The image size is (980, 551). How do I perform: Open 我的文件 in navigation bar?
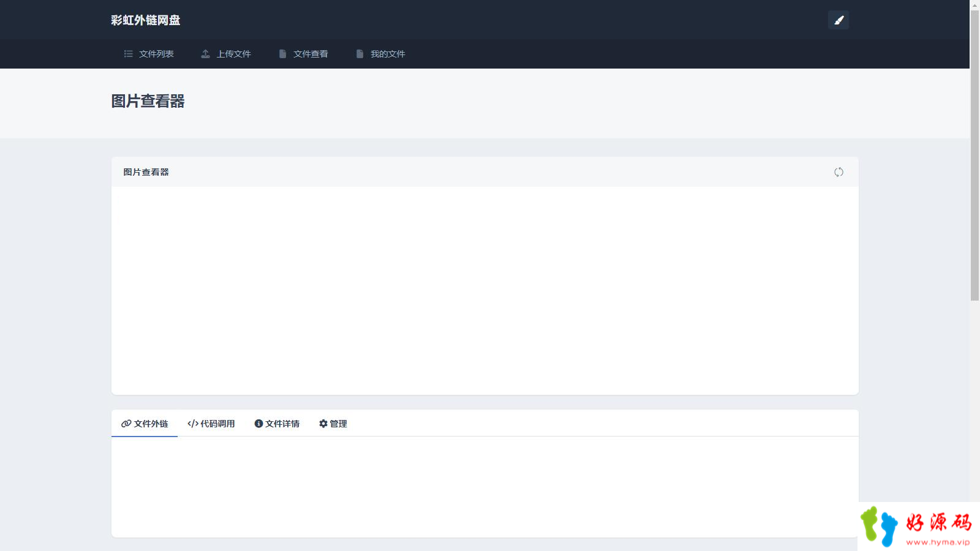coord(380,54)
